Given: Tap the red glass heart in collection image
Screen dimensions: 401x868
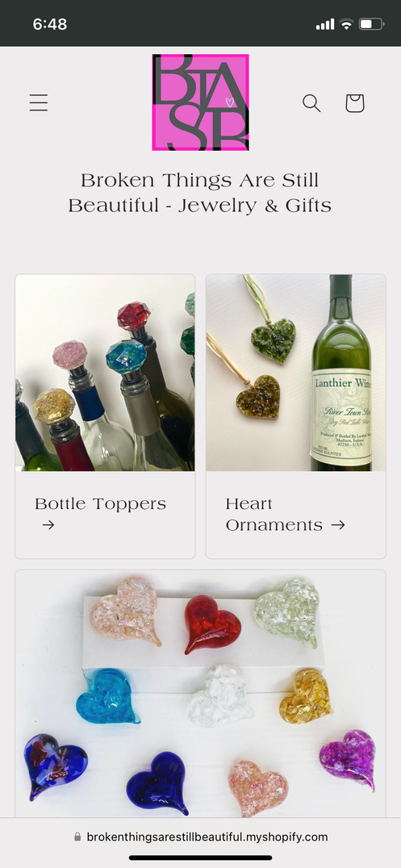Looking at the screenshot, I should click(x=212, y=624).
